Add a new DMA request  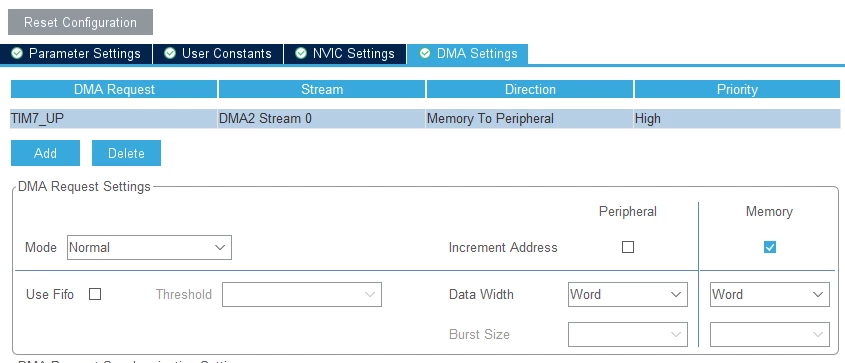point(45,153)
